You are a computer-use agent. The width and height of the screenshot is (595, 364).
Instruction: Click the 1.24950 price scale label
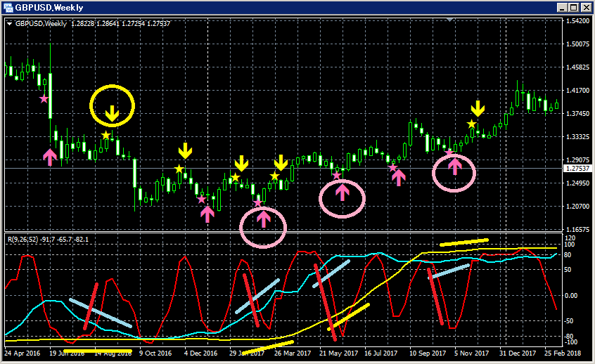pos(577,183)
